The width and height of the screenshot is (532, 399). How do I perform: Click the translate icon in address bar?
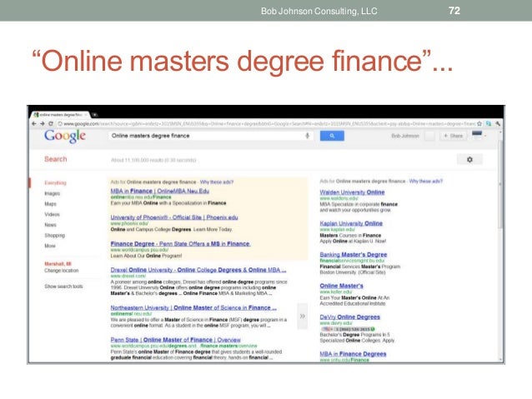(x=489, y=124)
